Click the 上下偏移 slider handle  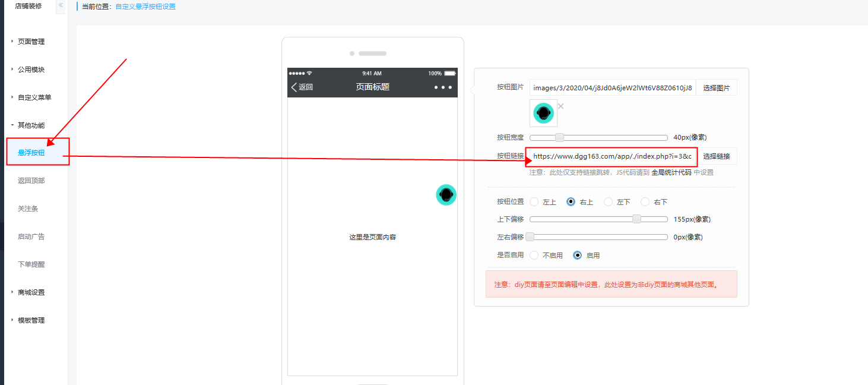pos(637,219)
